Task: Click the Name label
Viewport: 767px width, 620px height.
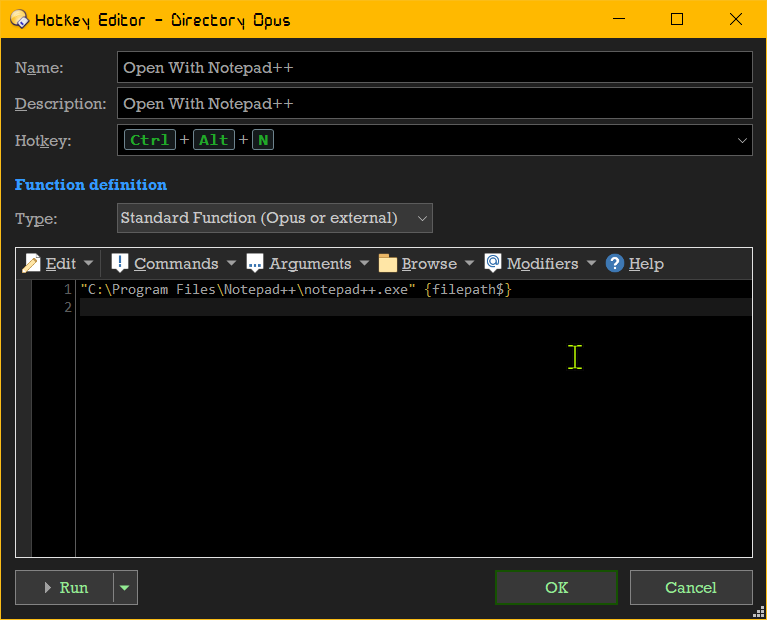Action: click(39, 68)
